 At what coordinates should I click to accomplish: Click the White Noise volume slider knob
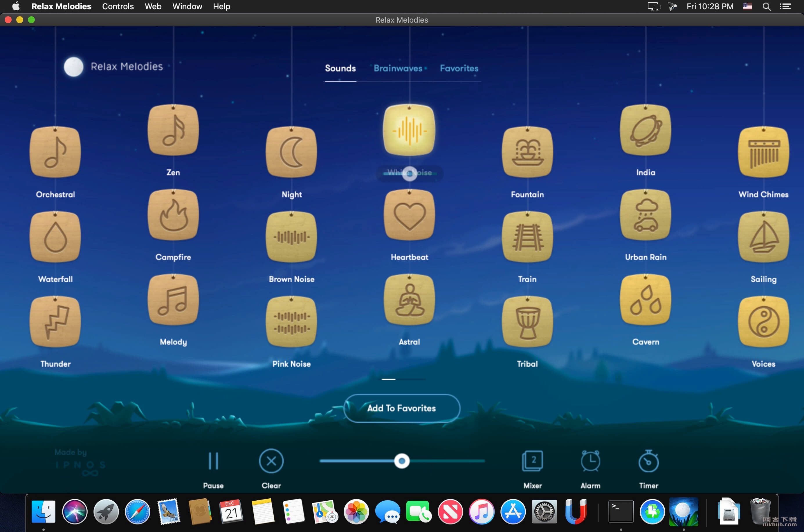(410, 173)
